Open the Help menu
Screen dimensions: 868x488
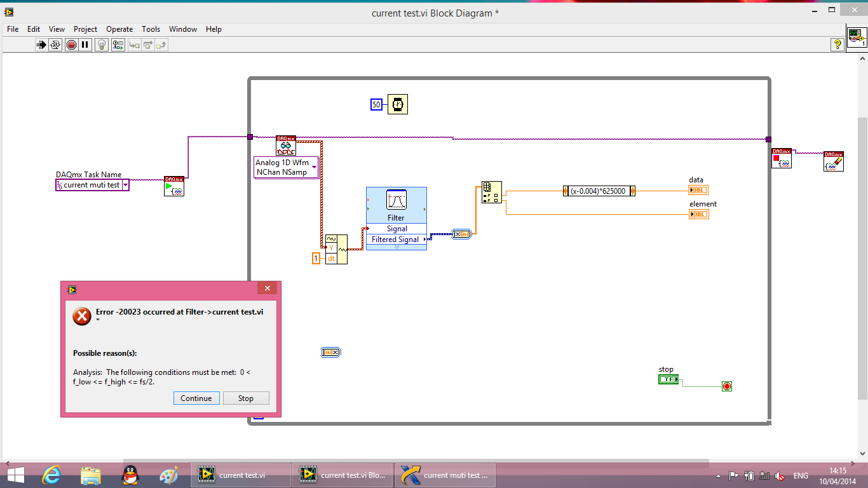pyautogui.click(x=214, y=29)
